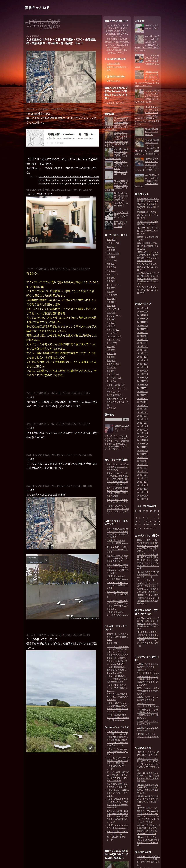
Task: Select category 雑談 (468)
Action: pos(111,312)
